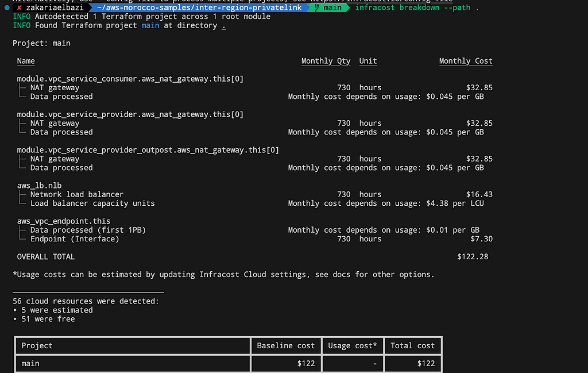Click NAT gateway row under vpc_service_consumer module

point(55,87)
